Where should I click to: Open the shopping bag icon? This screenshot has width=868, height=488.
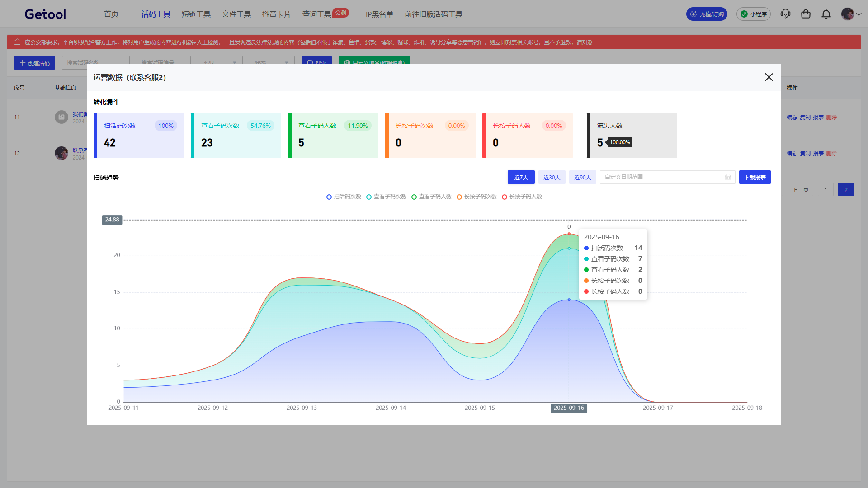[806, 14]
